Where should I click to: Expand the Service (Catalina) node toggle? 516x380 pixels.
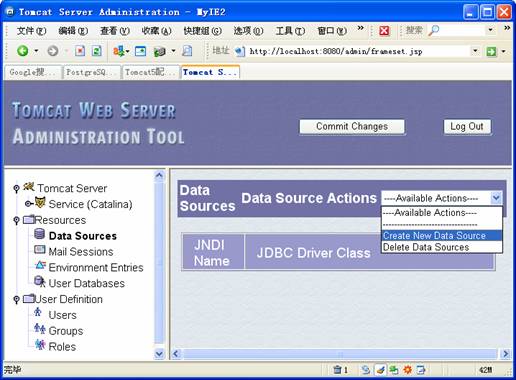pyautogui.click(x=29, y=203)
